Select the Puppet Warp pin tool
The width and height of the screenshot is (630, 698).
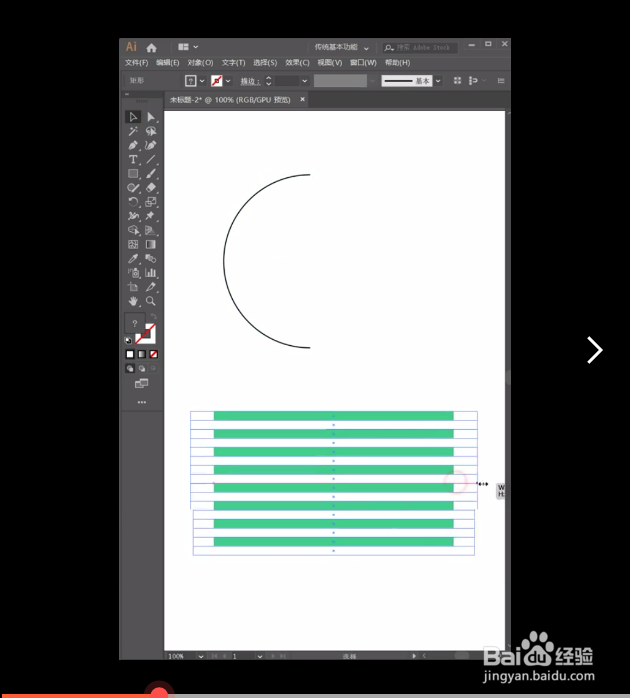(151, 216)
